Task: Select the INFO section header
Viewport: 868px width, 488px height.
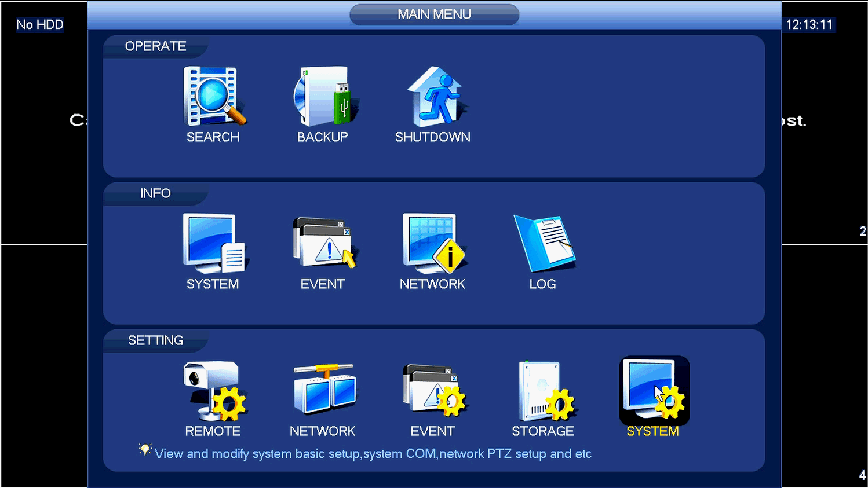Action: [155, 193]
